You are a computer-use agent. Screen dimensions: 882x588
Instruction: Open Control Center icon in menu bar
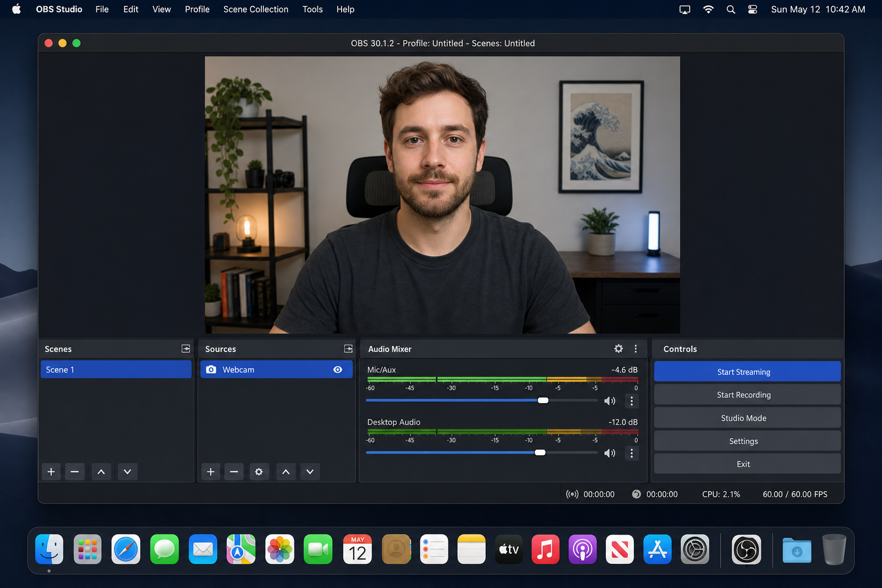tap(753, 9)
